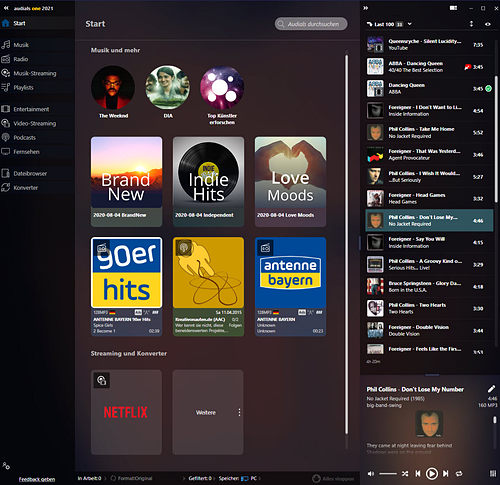The image size is (500, 485).
Task: Select ABBA - Dancing Queen 40/40 track
Action: pyautogui.click(x=429, y=67)
